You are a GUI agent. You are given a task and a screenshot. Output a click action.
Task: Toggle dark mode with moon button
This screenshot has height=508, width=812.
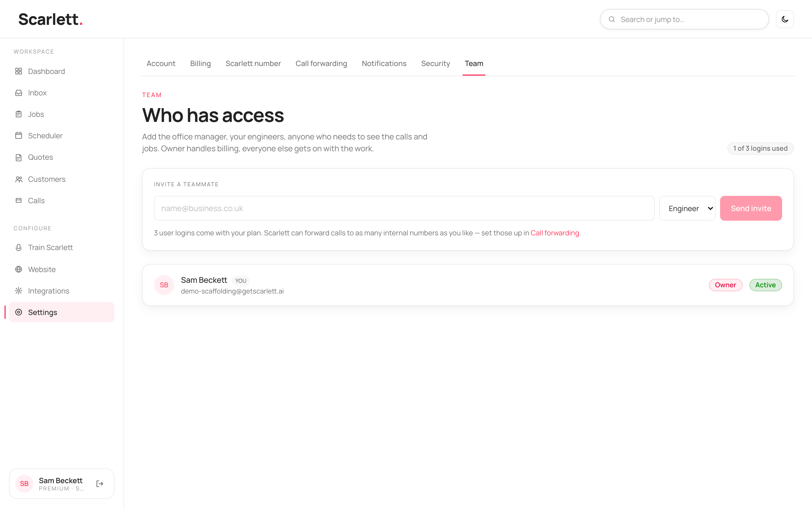coord(784,19)
